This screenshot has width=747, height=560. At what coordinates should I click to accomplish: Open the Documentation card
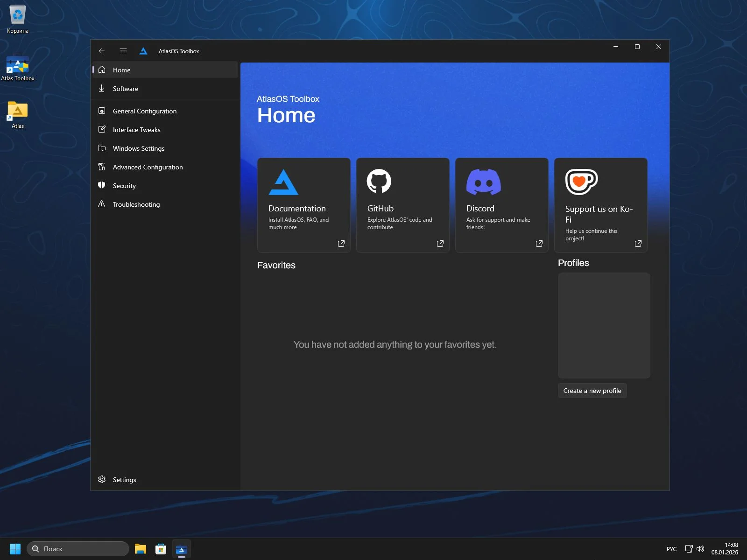click(303, 205)
